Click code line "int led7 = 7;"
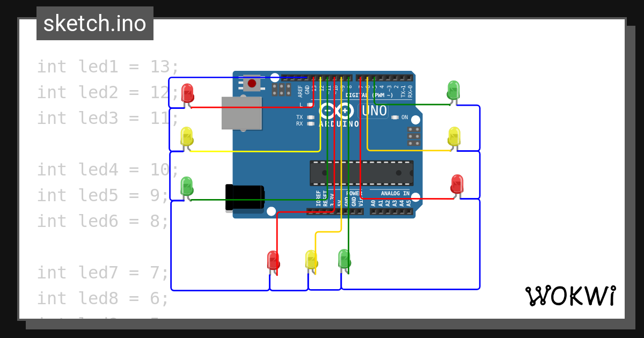The height and width of the screenshot is (338, 644). [103, 273]
